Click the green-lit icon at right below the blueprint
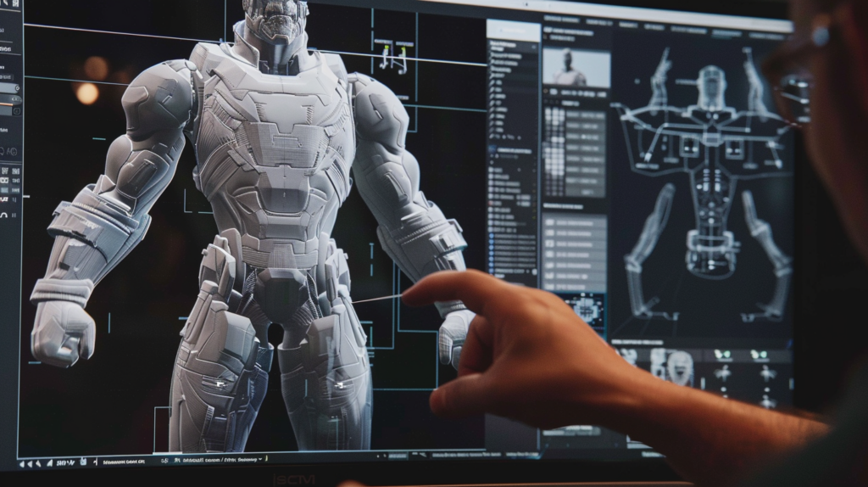 coord(759,355)
